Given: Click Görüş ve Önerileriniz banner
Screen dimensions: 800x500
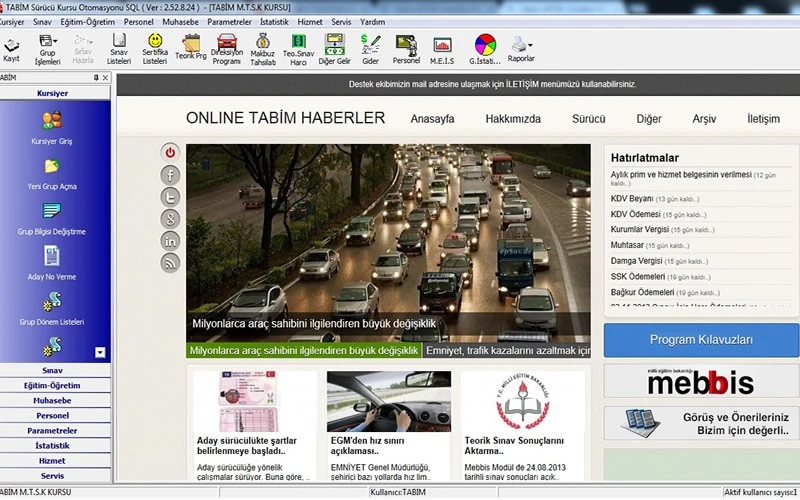Looking at the screenshot, I should click(701, 423).
